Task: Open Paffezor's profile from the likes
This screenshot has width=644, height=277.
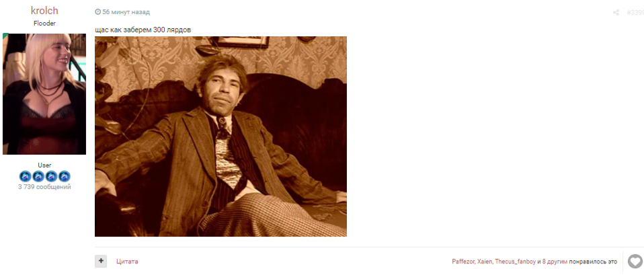Action: pyautogui.click(x=463, y=262)
